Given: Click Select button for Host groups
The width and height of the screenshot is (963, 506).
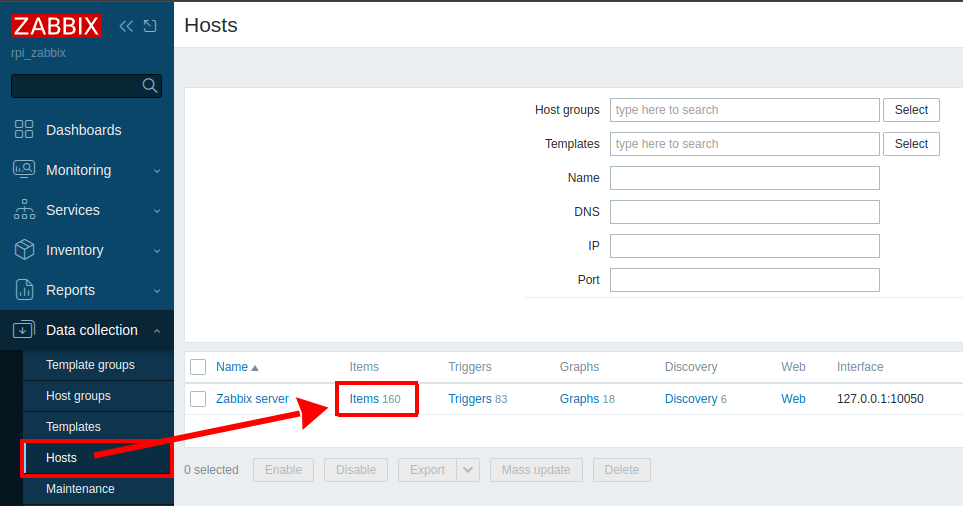Looking at the screenshot, I should click(911, 110).
